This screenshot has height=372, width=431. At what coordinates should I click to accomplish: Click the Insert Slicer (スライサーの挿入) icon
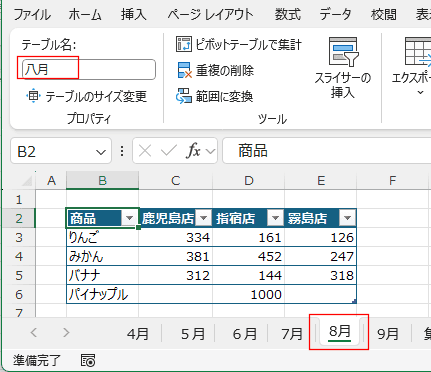343,52
